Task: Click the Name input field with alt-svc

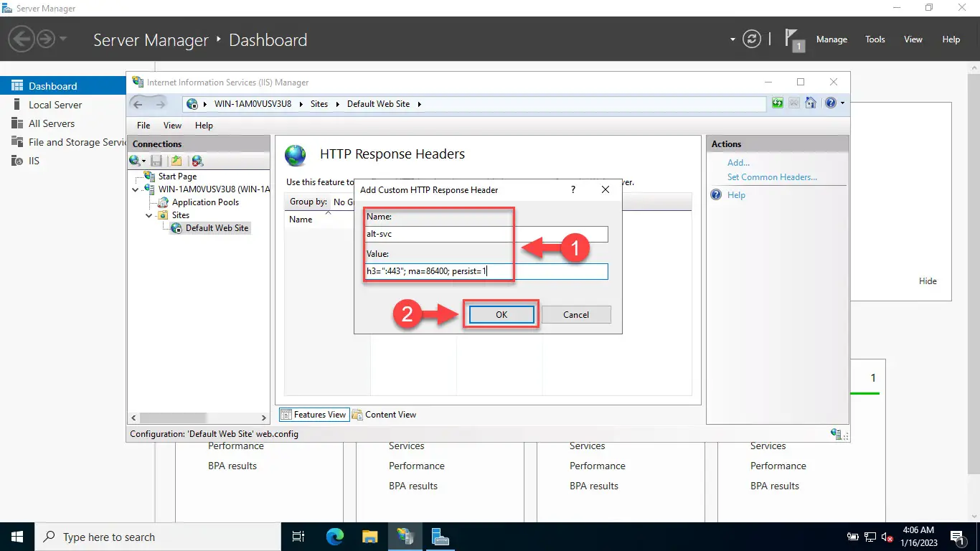Action: (x=486, y=234)
